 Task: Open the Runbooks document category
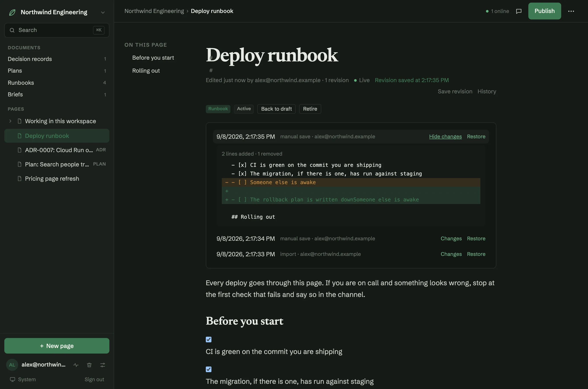[x=57, y=83]
